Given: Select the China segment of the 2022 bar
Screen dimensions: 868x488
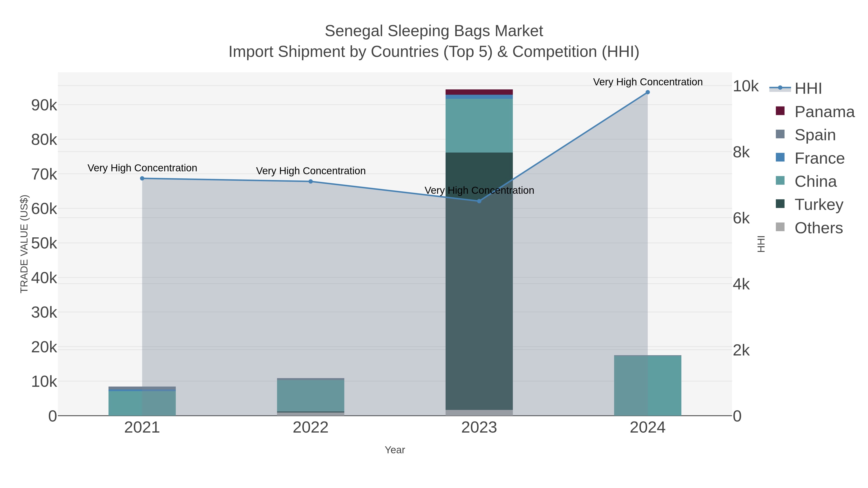Looking at the screenshot, I should (311, 396).
